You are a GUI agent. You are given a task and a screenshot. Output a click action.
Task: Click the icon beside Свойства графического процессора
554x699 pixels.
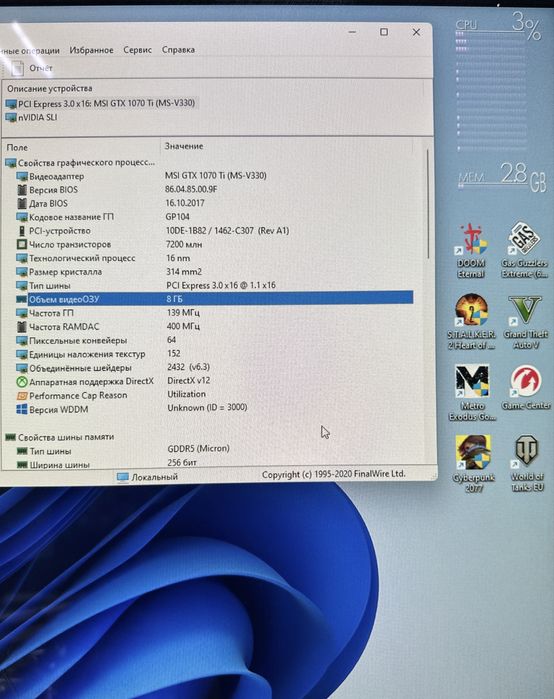(x=11, y=163)
